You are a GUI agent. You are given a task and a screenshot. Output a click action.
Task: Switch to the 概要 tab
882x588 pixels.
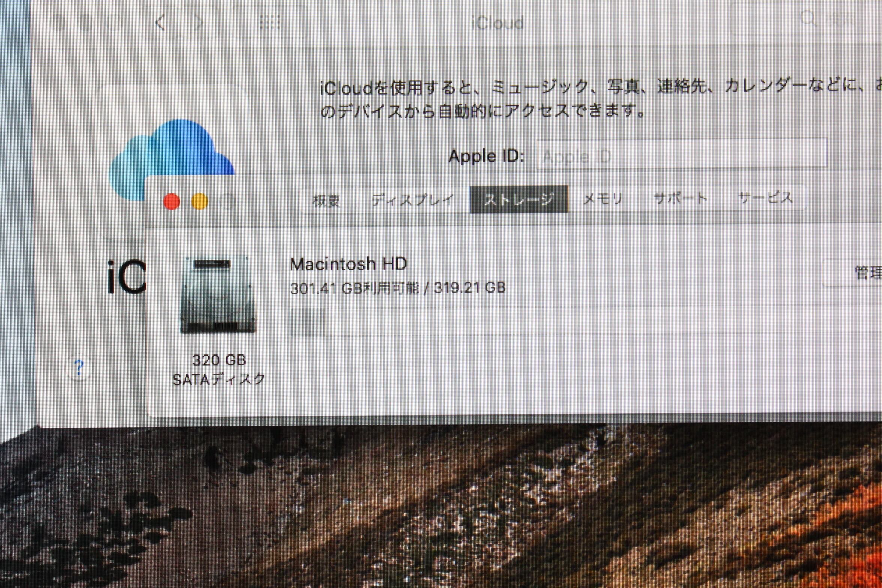327,201
